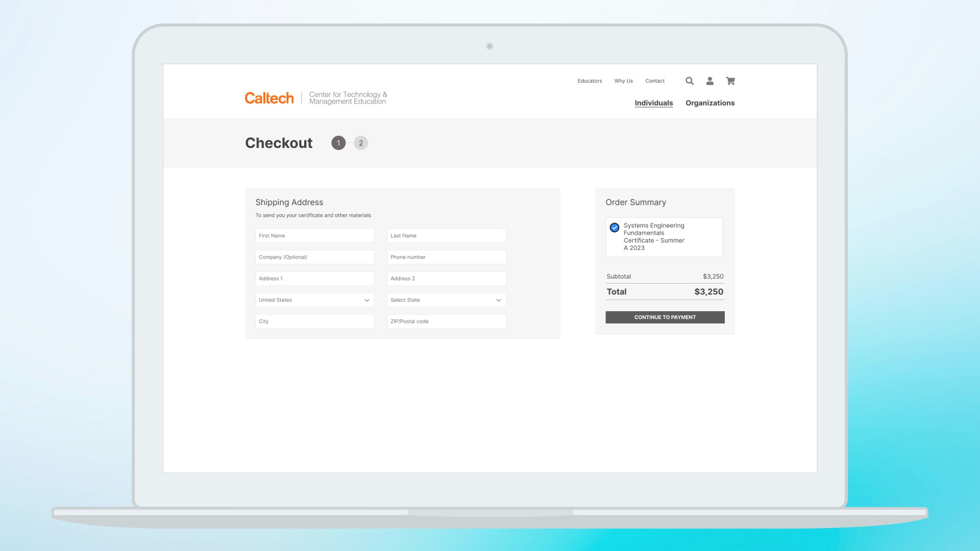Expand the United States country dropdown
Screen dimensions: 980x551
[314, 300]
